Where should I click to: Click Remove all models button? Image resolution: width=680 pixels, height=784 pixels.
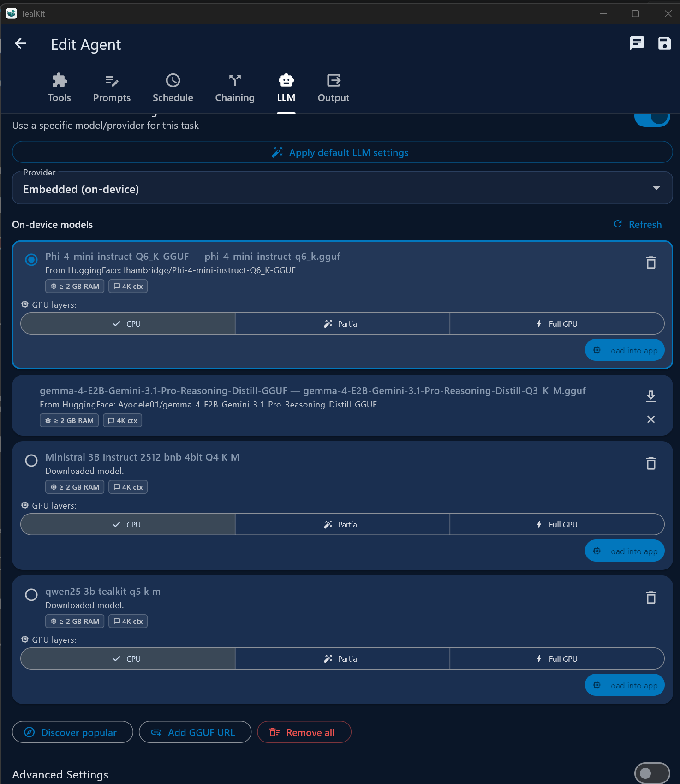pos(304,732)
